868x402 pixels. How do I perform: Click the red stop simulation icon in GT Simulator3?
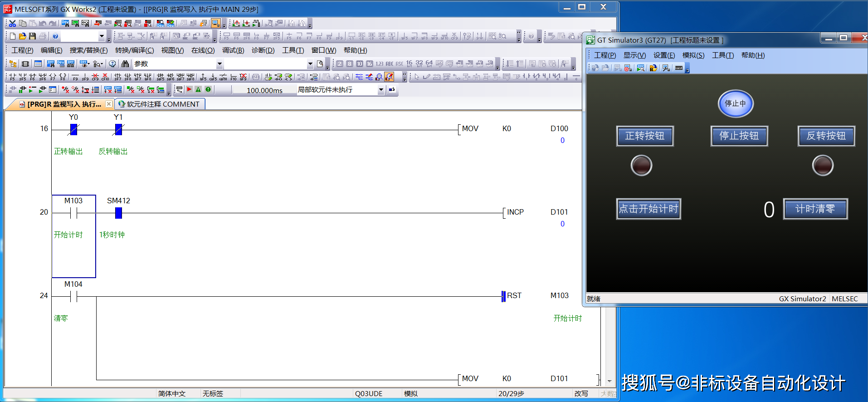pos(628,68)
